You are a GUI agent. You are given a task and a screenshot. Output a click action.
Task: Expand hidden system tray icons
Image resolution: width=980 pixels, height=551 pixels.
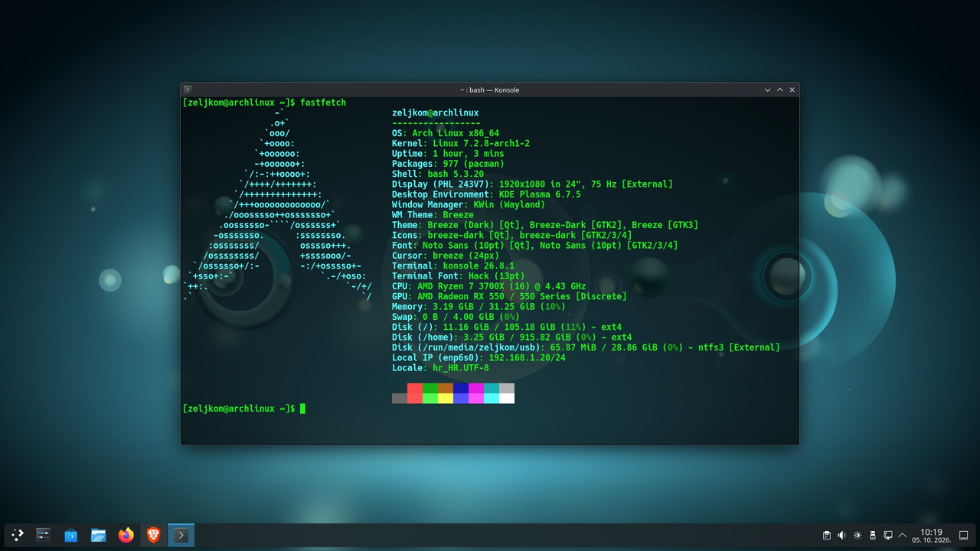(x=903, y=535)
